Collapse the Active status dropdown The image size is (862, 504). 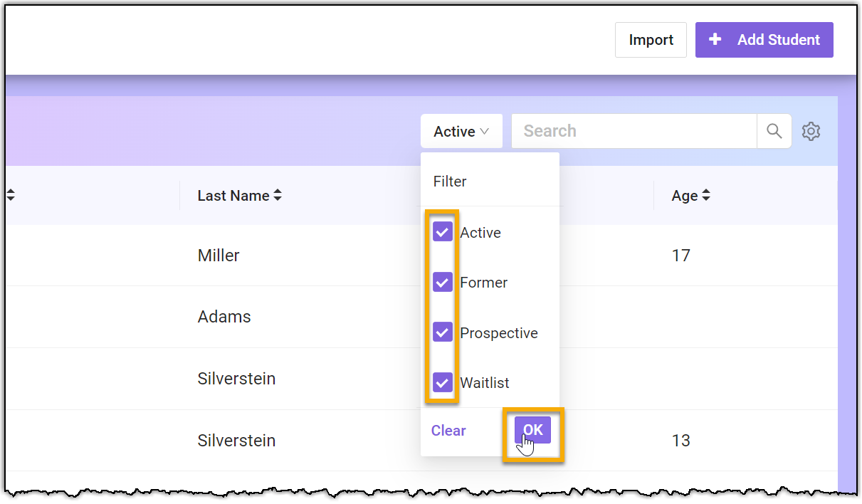(461, 131)
